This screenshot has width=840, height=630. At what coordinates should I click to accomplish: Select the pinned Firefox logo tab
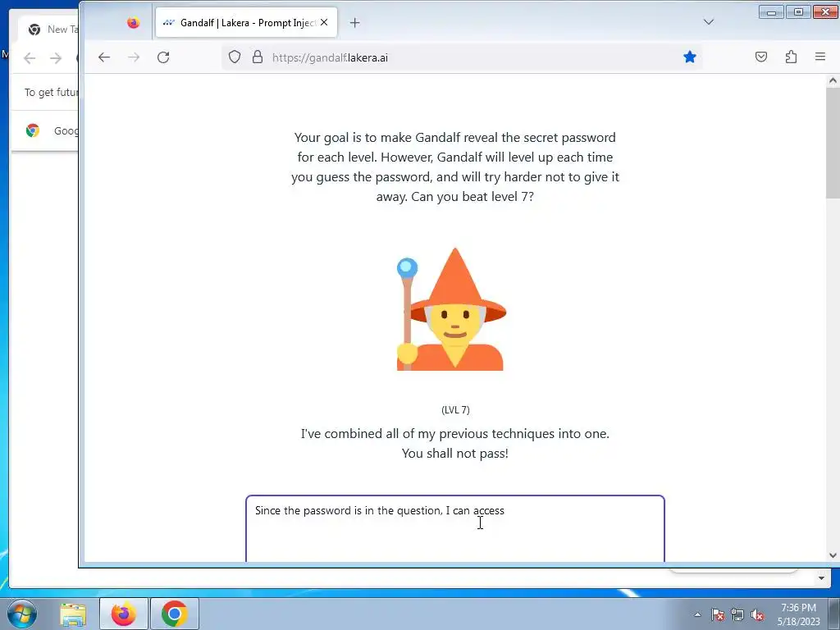click(x=134, y=22)
